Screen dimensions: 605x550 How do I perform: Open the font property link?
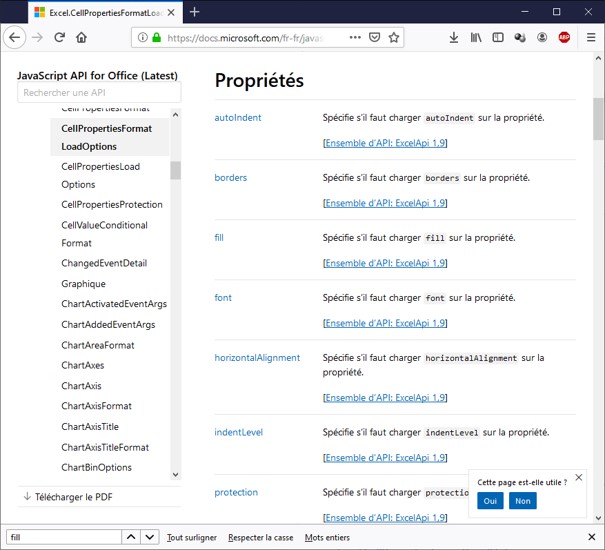coord(223,298)
